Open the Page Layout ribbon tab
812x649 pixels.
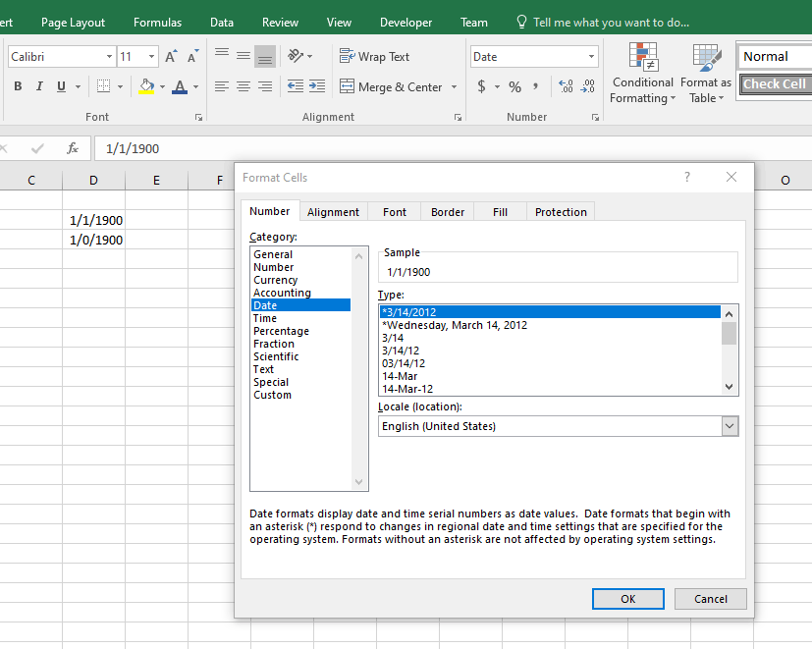(74, 22)
